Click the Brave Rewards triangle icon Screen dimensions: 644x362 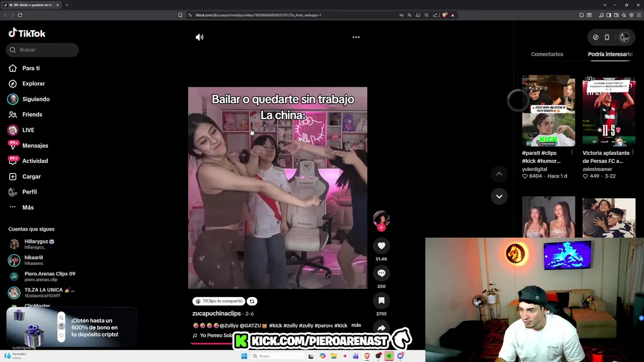pos(453,15)
